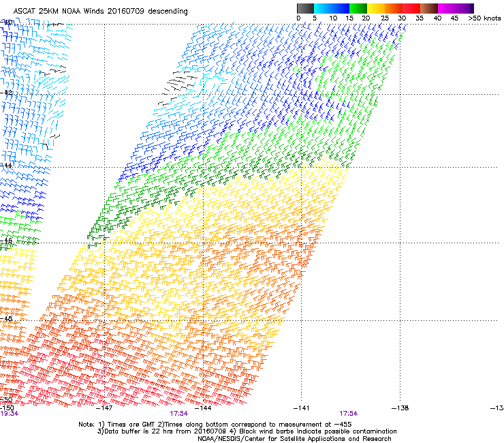Viewport: 504px width, 443px height.
Task: Click the 'Times are GMT' note line
Action: pyautogui.click(x=215, y=425)
